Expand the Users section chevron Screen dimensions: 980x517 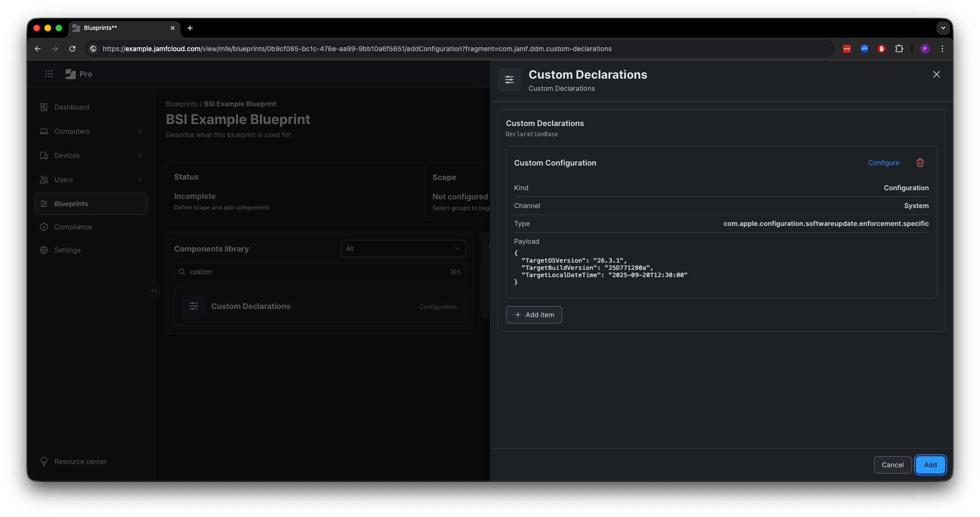(x=140, y=180)
